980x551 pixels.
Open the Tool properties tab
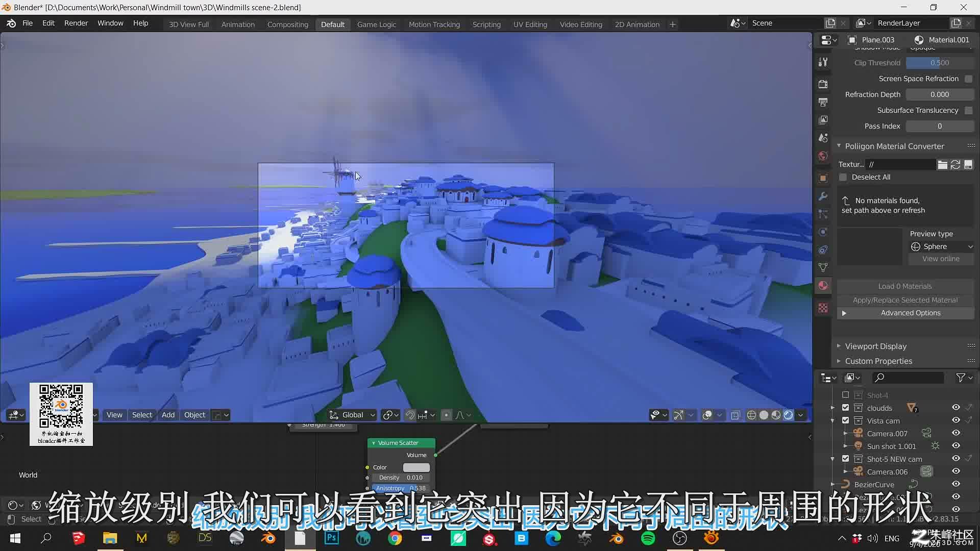click(823, 62)
